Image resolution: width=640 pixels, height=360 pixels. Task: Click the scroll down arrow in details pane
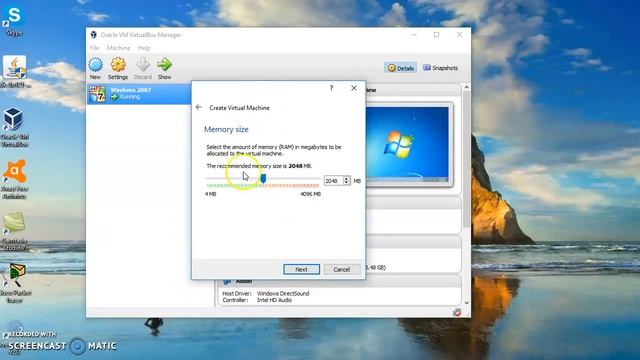[x=467, y=303]
